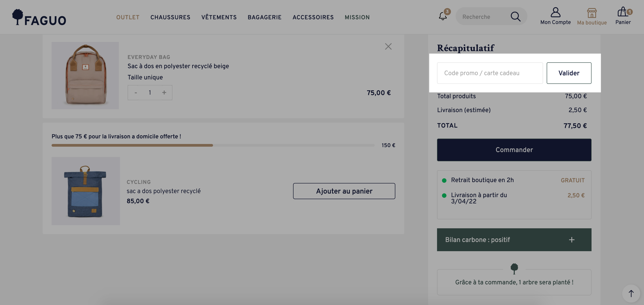
Task: Click the search magnifier icon
Action: (x=515, y=17)
